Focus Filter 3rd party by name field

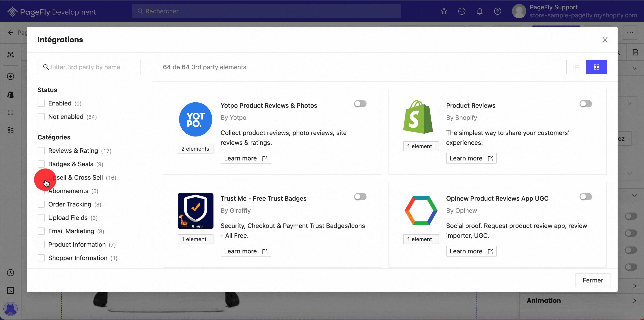(x=89, y=67)
